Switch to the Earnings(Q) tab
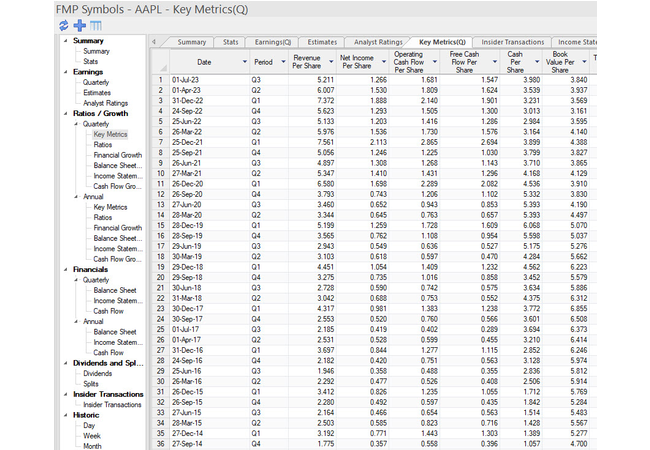This screenshot has width=650, height=450. (273, 42)
